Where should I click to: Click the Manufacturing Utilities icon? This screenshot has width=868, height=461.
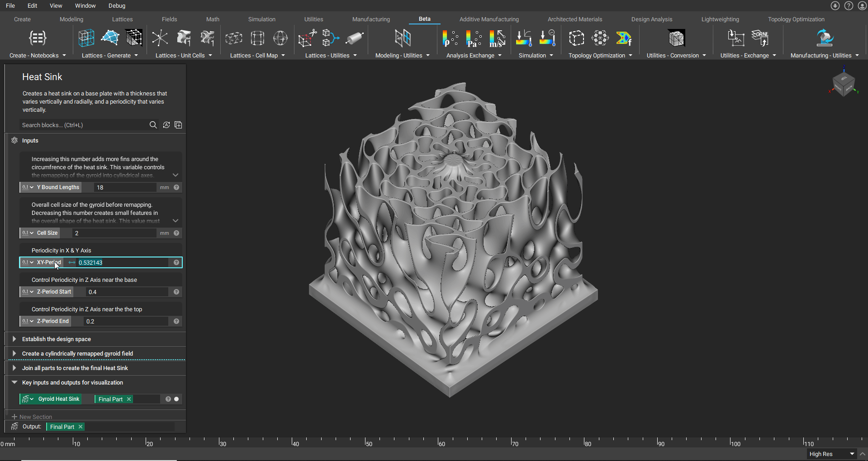click(825, 38)
